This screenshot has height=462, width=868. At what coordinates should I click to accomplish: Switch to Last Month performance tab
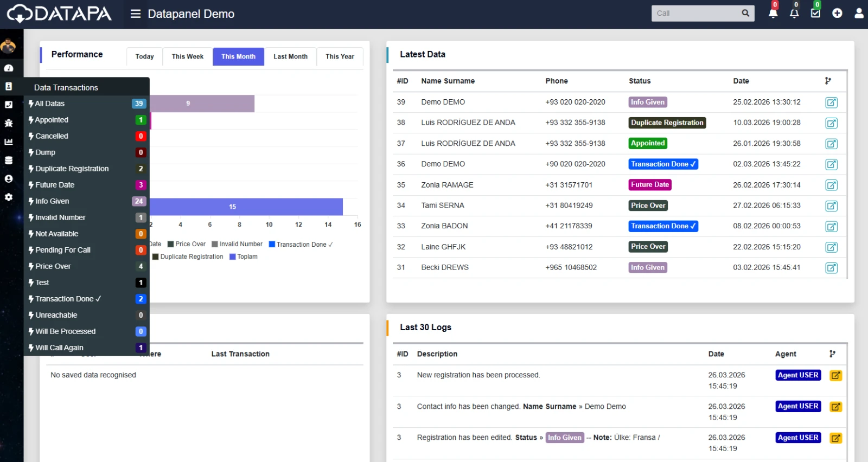[290, 56]
